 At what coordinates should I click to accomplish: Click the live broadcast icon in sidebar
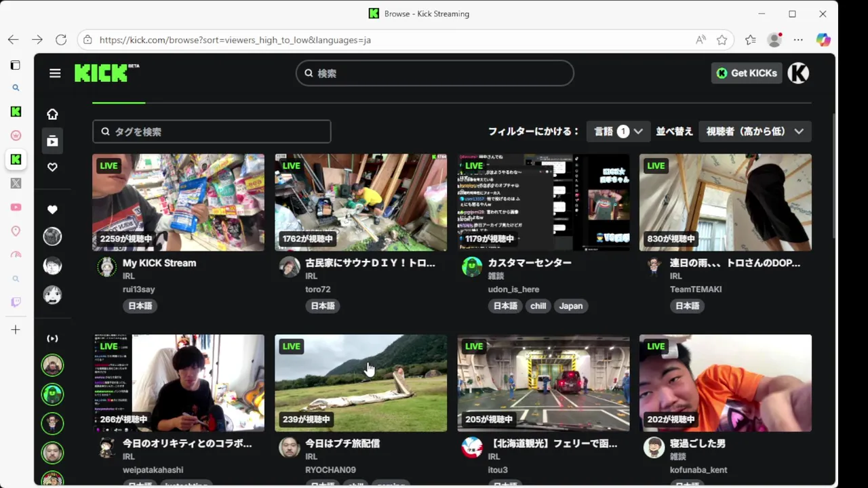[x=52, y=338]
